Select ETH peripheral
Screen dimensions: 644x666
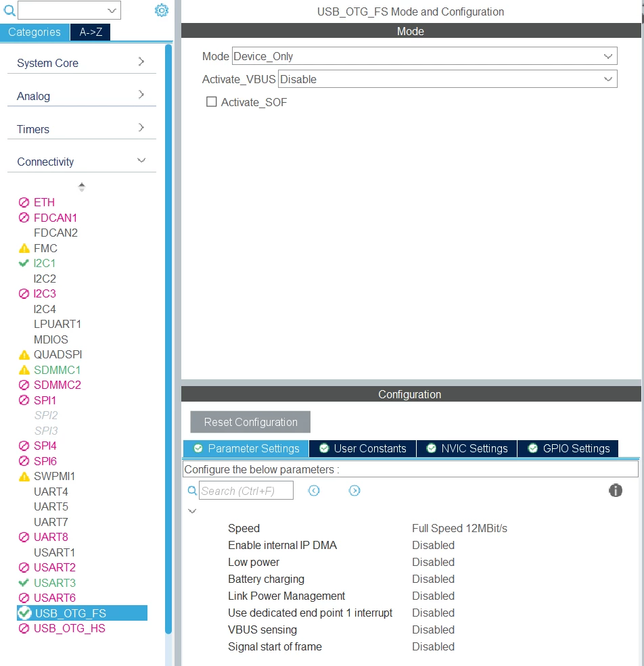pos(44,202)
